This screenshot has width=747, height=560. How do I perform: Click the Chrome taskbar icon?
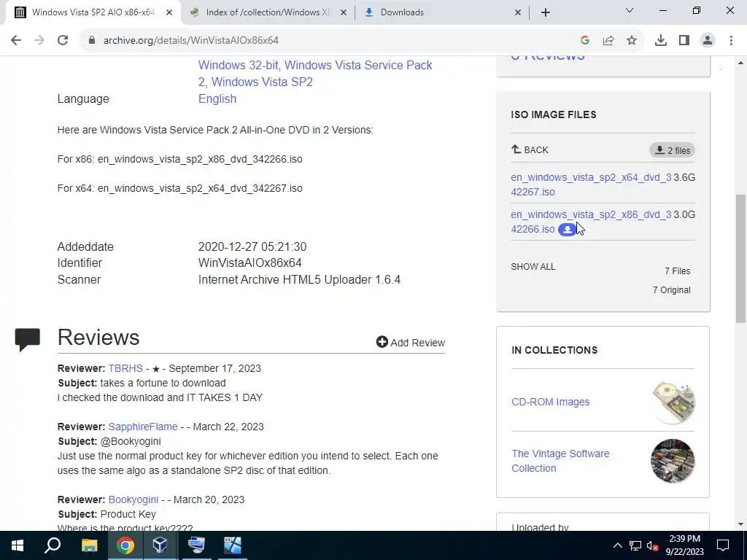click(x=125, y=545)
